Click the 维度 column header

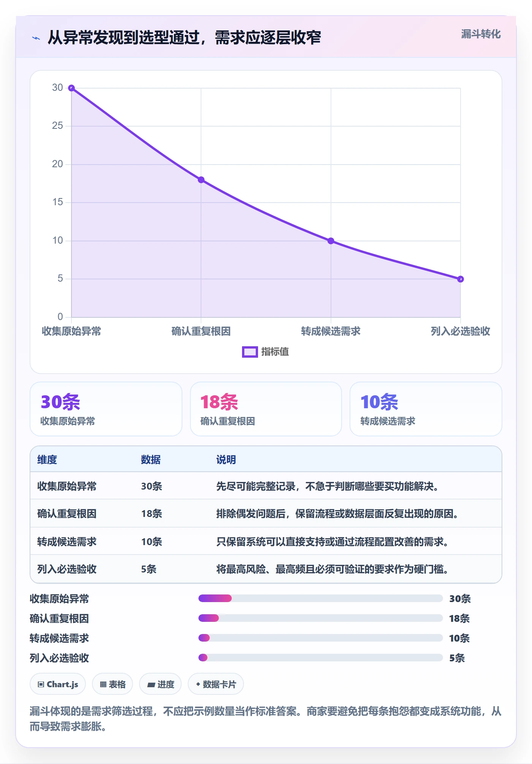[x=47, y=460]
